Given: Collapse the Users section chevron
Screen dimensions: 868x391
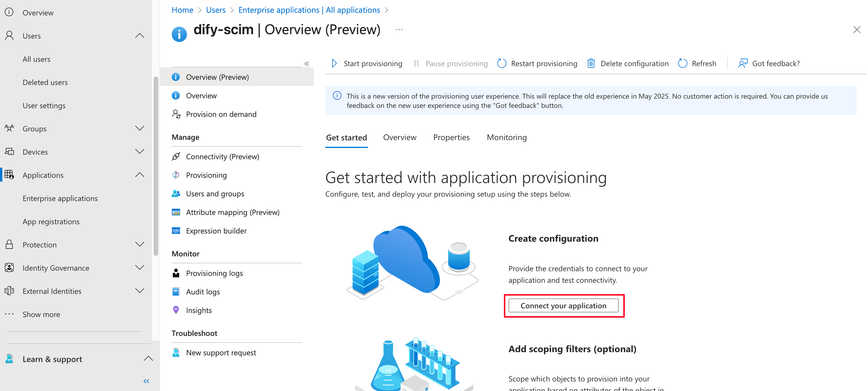Looking at the screenshot, I should (139, 36).
